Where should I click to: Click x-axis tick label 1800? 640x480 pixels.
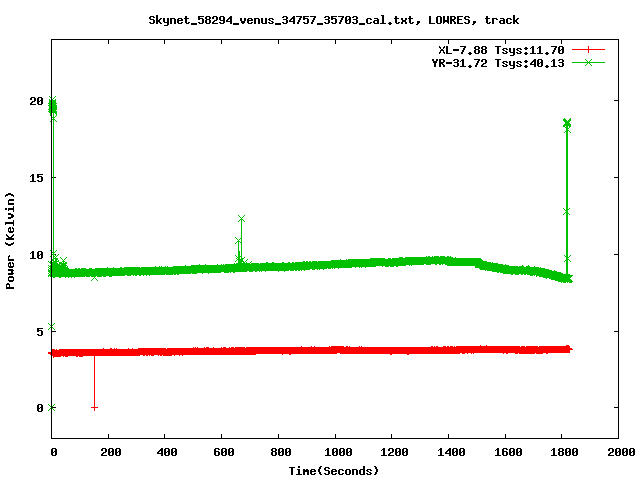tap(564, 452)
